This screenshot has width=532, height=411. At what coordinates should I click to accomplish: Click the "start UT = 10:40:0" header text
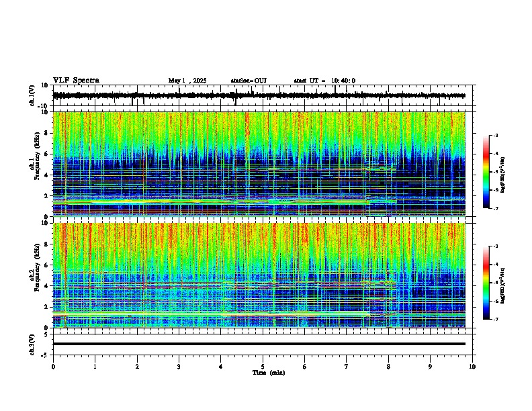(324, 81)
